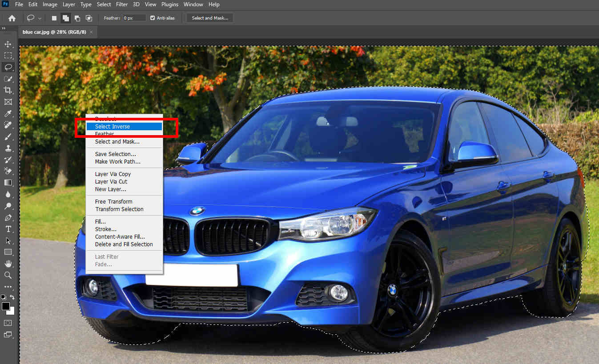Click Select and Mask... button in options bar

210,18
